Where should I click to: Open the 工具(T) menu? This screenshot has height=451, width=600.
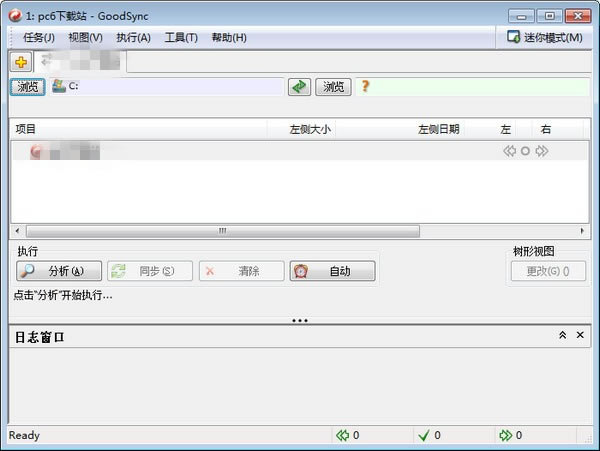click(181, 37)
